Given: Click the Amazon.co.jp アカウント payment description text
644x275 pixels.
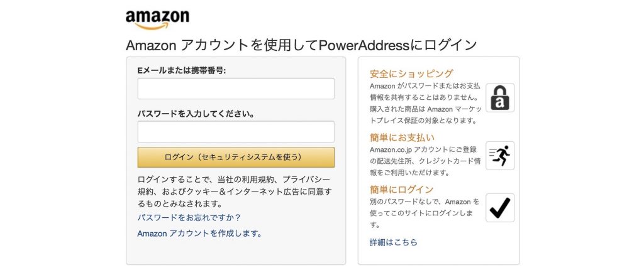Looking at the screenshot, I should click(x=425, y=161).
